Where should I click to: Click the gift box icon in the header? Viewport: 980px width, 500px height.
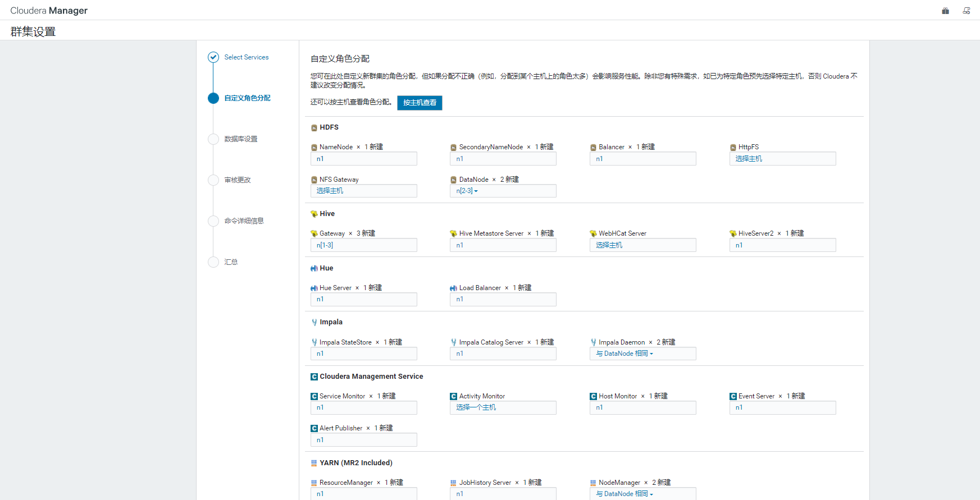(946, 11)
